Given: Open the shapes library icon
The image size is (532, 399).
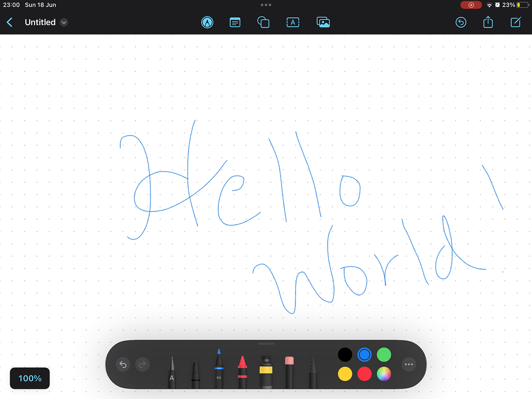Looking at the screenshot, I should click(263, 22).
